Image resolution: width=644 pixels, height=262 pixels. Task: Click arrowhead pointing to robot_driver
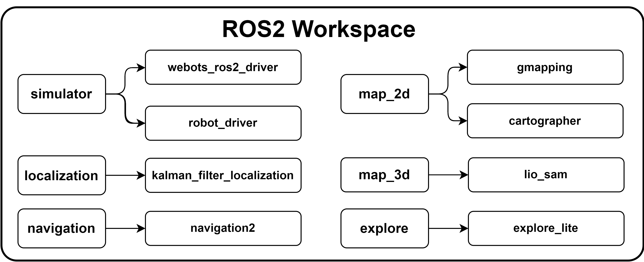[141, 123]
